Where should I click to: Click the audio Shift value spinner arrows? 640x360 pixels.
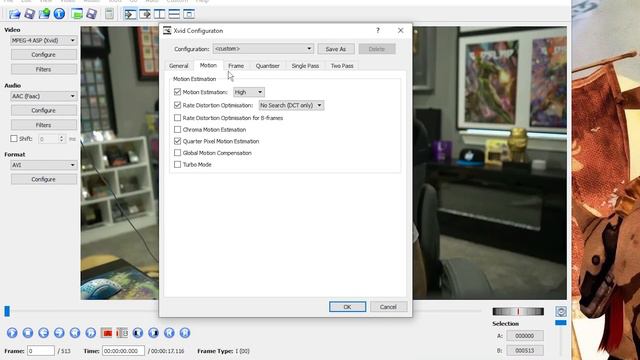(x=61, y=139)
